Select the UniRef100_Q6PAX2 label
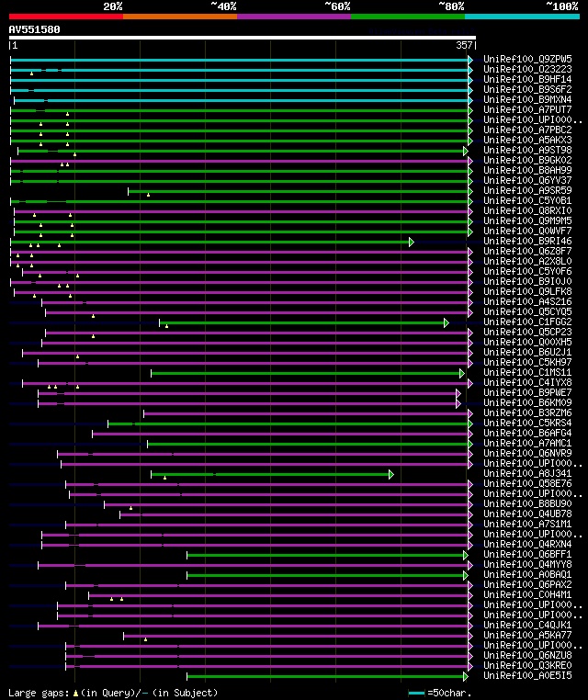The height and width of the screenshot is (700, 588). [527, 584]
